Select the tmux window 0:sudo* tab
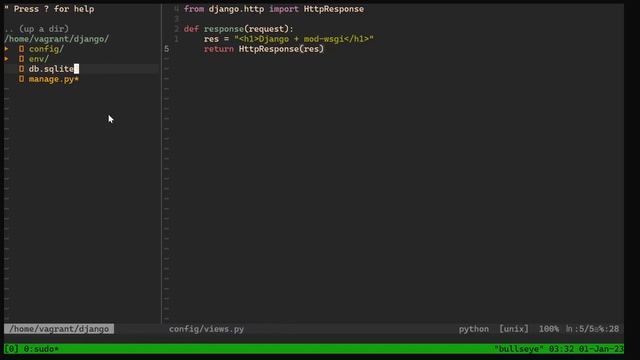This screenshot has height=360, width=640. (41, 349)
